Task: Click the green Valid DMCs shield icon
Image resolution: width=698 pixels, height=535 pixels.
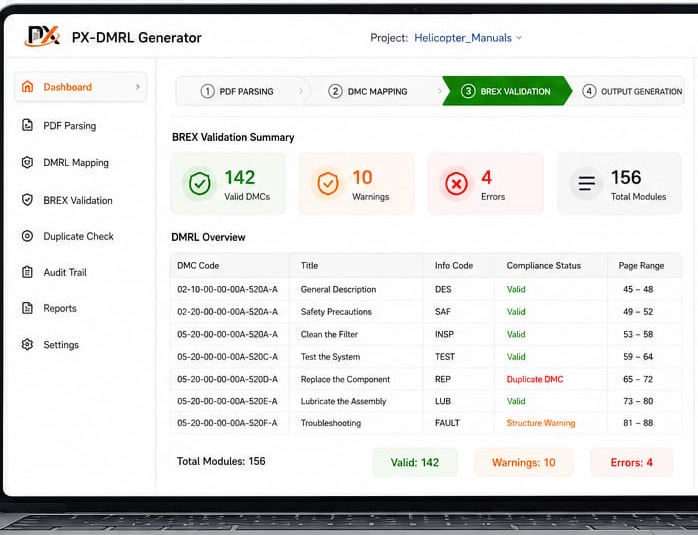Action: pos(199,183)
